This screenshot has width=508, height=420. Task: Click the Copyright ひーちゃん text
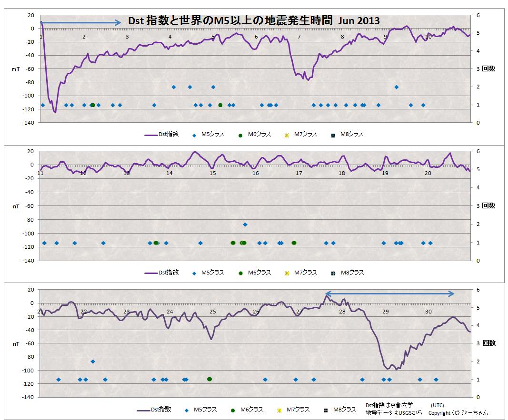pos(458,413)
